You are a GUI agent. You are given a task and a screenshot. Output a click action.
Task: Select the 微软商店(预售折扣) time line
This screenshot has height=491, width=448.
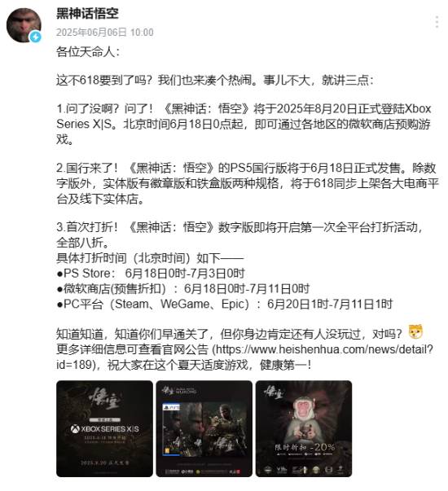point(183,288)
